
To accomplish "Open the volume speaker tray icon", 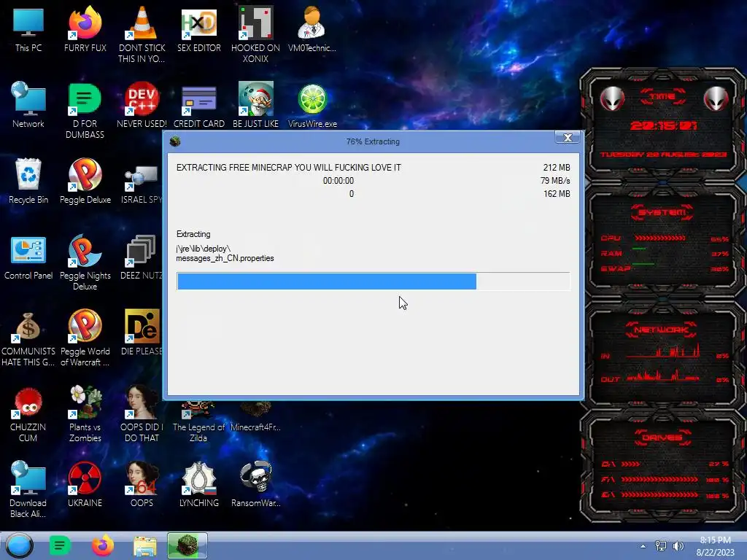I will click(x=678, y=545).
